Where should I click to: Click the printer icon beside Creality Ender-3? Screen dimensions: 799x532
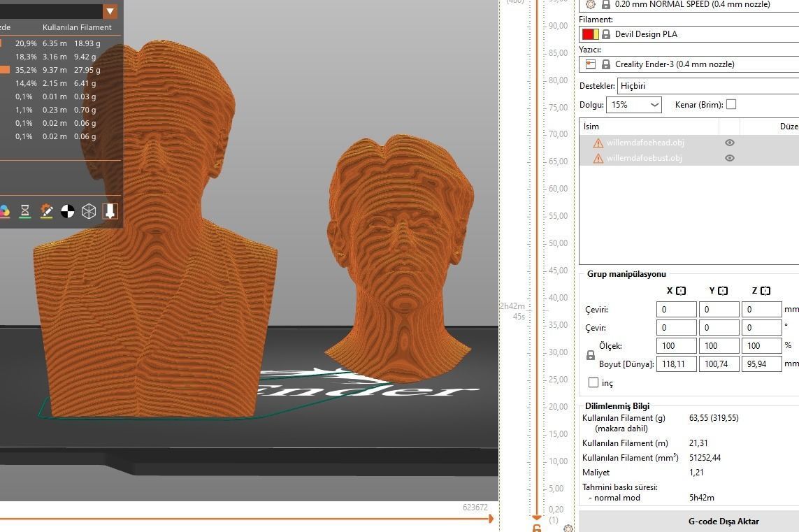click(591, 64)
